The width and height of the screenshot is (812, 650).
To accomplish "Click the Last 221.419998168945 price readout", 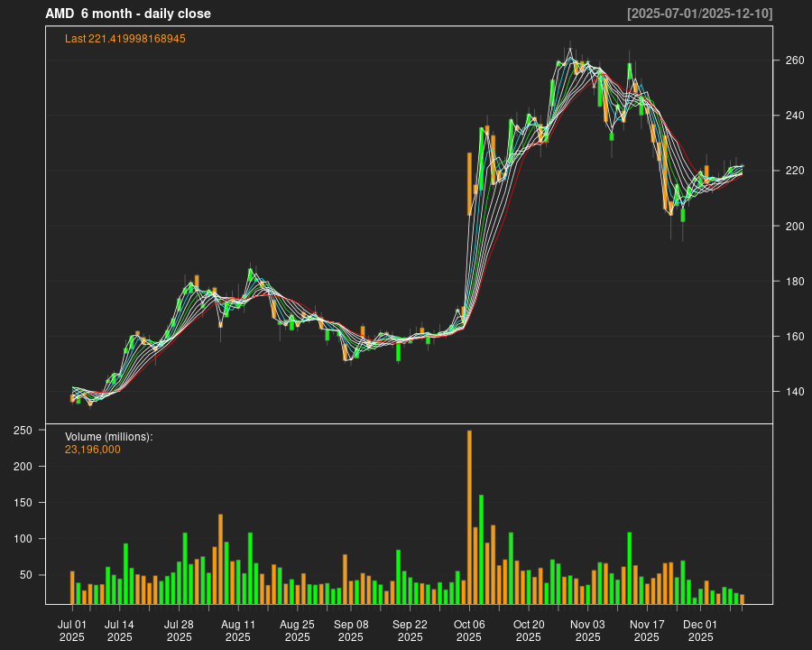I will tap(124, 39).
